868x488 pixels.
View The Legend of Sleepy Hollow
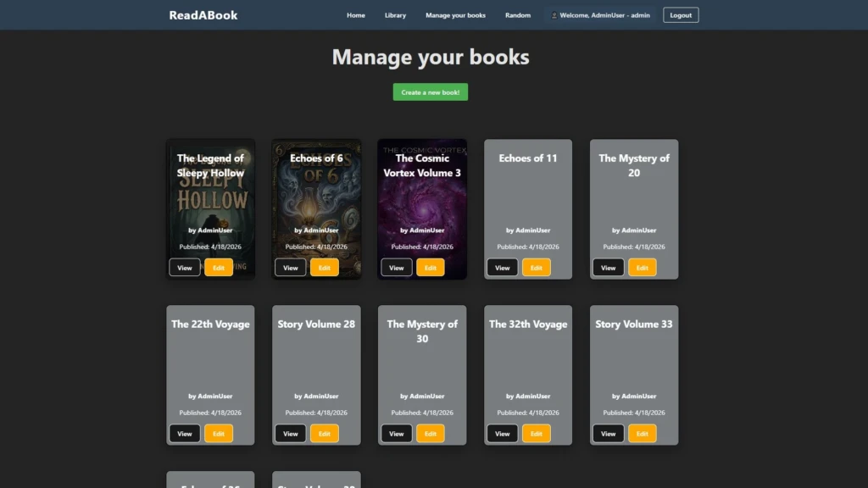click(184, 267)
